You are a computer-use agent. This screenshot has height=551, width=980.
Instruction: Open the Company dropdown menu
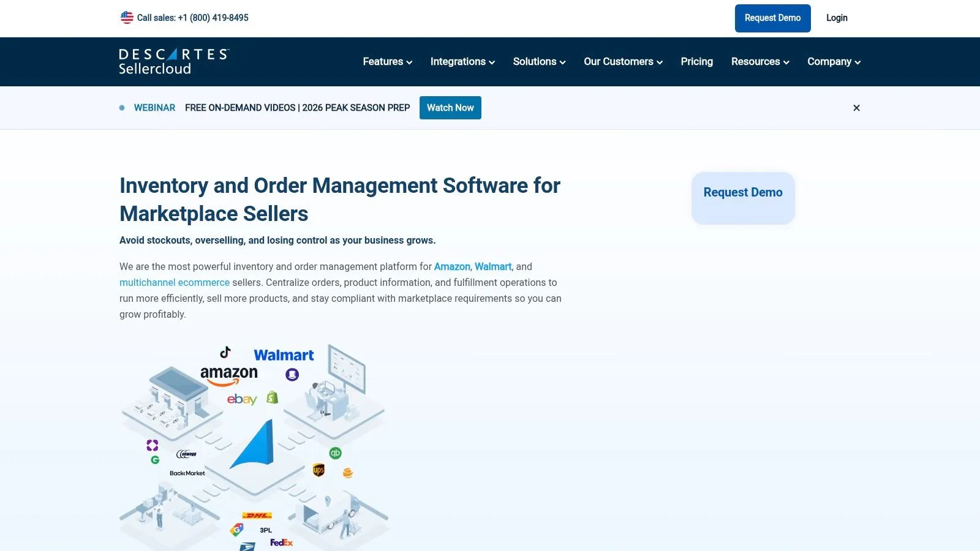pos(834,62)
